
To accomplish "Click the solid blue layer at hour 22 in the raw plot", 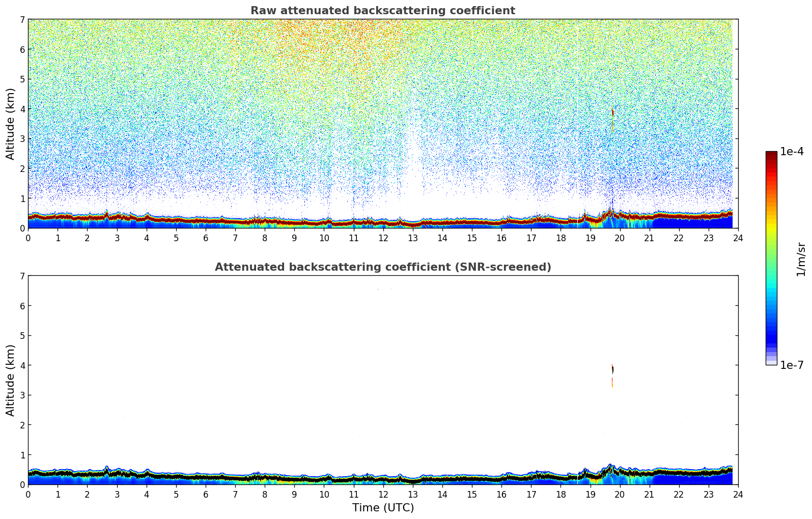I will click(679, 223).
